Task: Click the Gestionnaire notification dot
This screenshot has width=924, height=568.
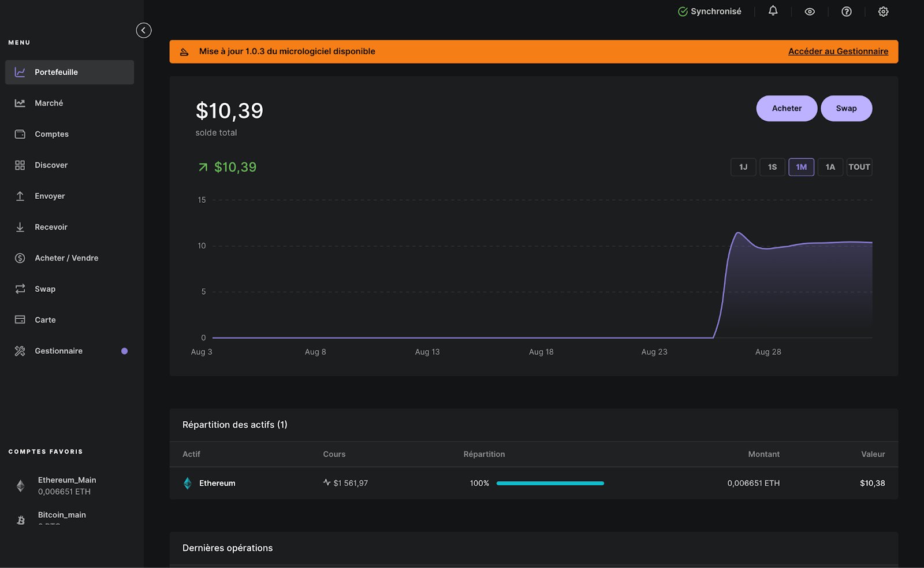Action: 124,351
